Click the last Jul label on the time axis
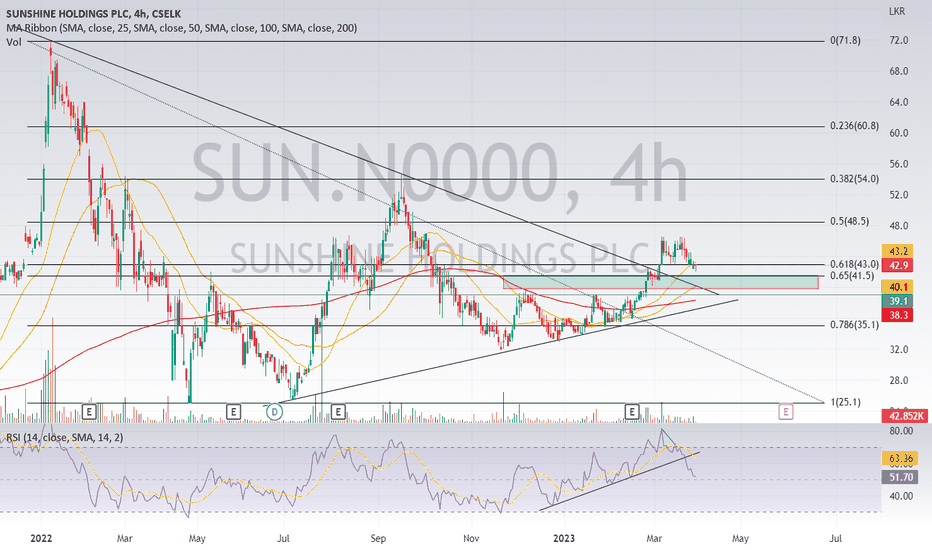Image resolution: width=932 pixels, height=550 pixels. [x=835, y=539]
